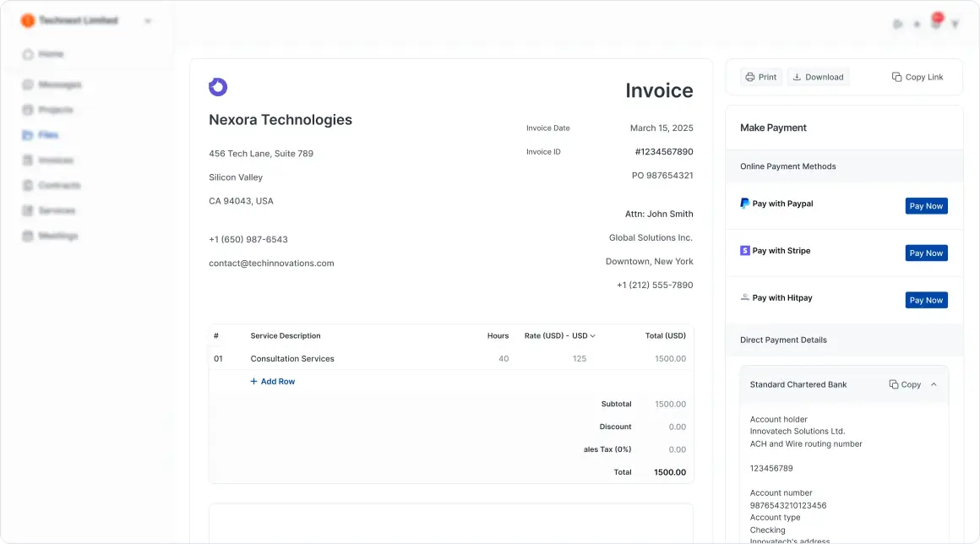Click the Rate value 125

click(x=580, y=358)
